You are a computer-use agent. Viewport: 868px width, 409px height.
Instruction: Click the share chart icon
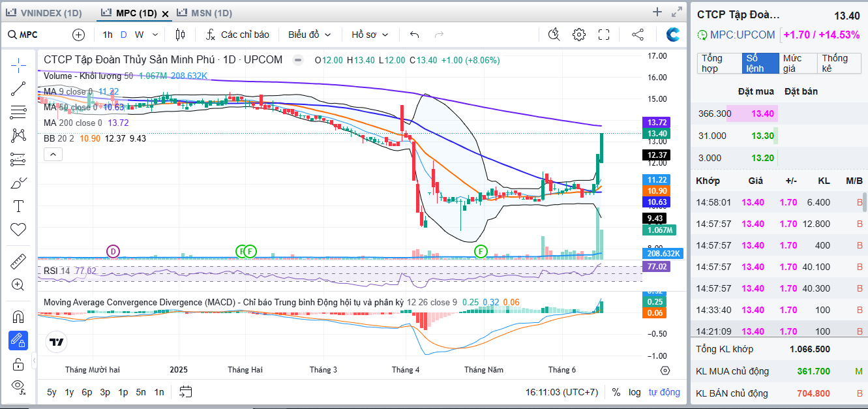[x=638, y=35]
